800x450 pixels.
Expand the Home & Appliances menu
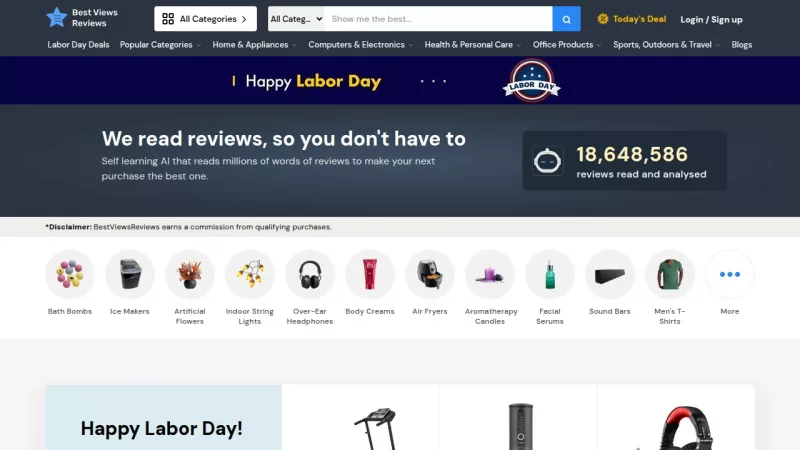pos(255,45)
